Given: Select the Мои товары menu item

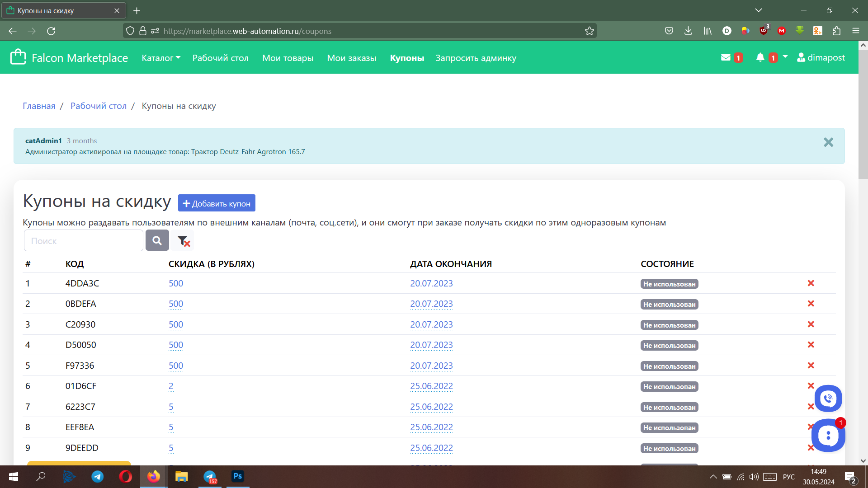Looking at the screenshot, I should click(288, 58).
